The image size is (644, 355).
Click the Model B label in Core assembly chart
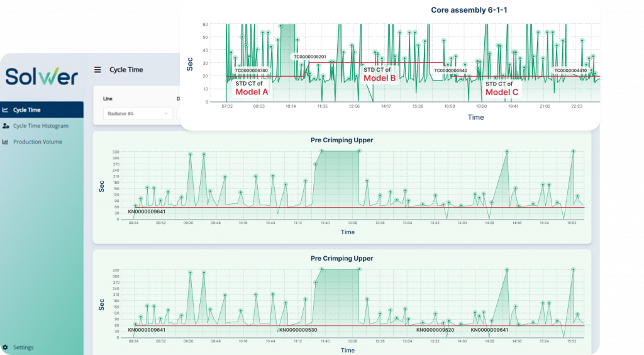tap(380, 79)
